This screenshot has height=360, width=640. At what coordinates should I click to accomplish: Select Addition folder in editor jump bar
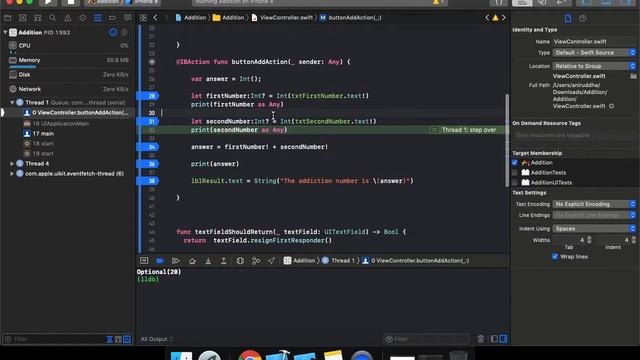[x=229, y=18]
